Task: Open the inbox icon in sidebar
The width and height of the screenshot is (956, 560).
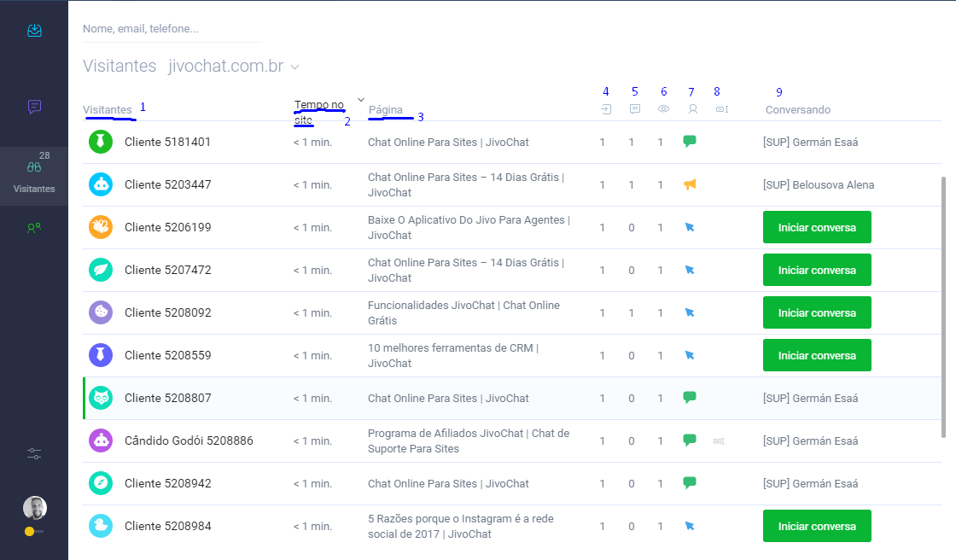Action: pos(34,30)
